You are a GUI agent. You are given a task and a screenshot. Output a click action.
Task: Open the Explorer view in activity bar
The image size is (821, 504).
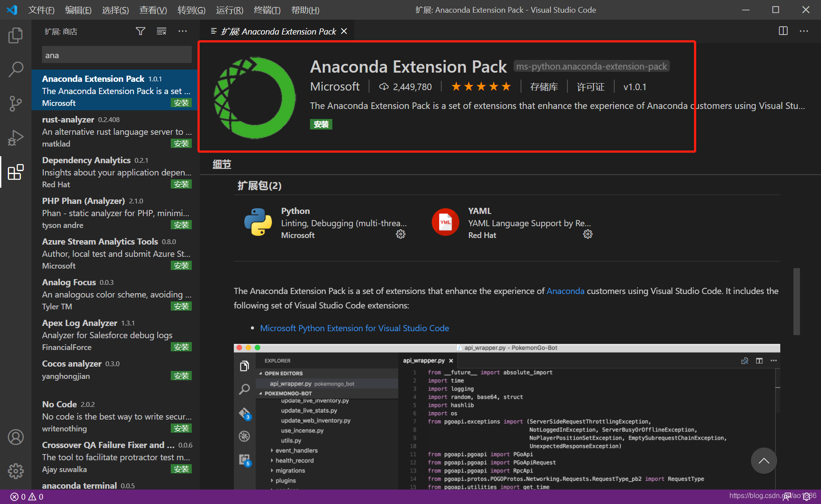16,35
